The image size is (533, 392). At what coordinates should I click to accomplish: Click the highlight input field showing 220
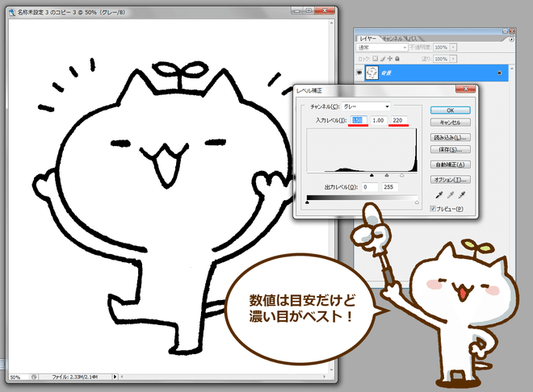[399, 120]
